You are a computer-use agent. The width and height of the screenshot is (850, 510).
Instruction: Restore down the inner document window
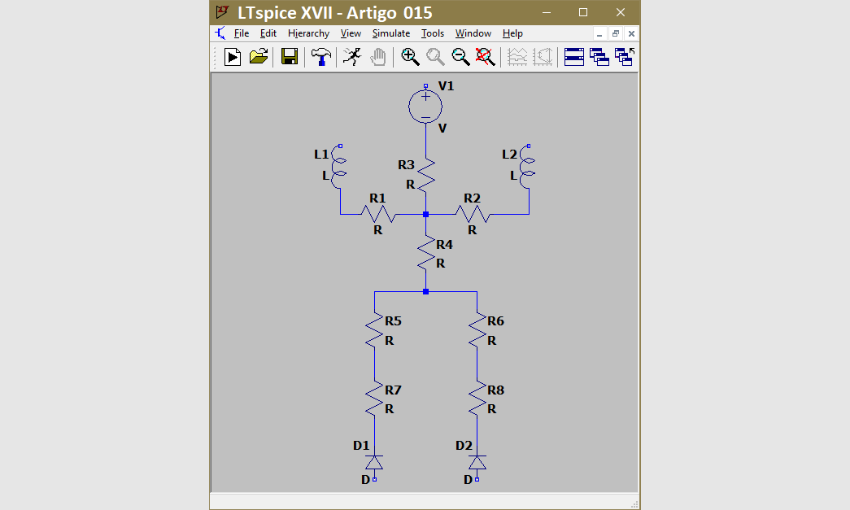pyautogui.click(x=615, y=33)
